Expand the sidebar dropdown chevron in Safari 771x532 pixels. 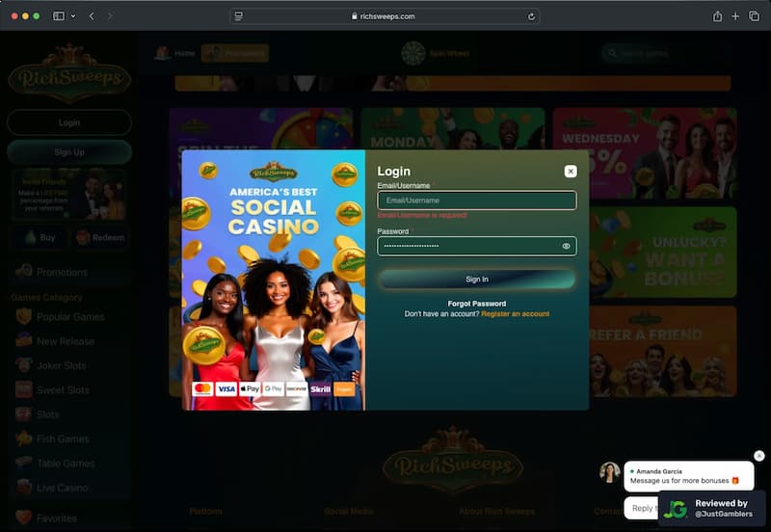coord(73,16)
